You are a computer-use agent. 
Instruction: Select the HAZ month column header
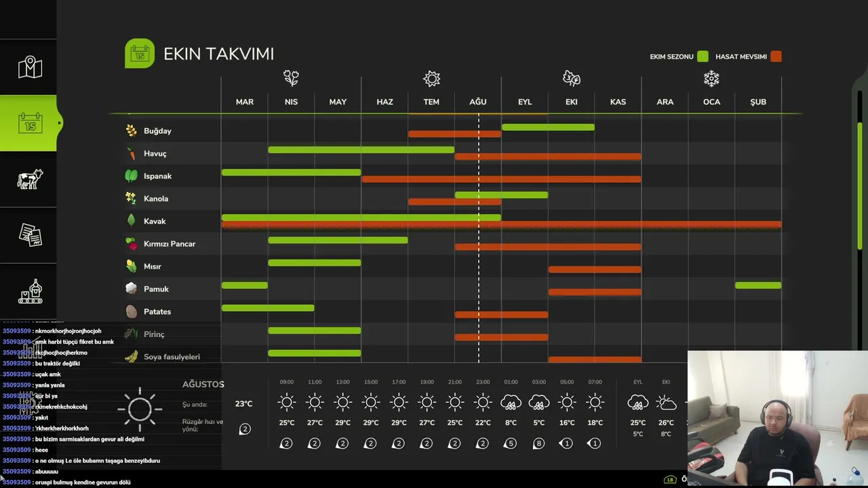coord(384,102)
